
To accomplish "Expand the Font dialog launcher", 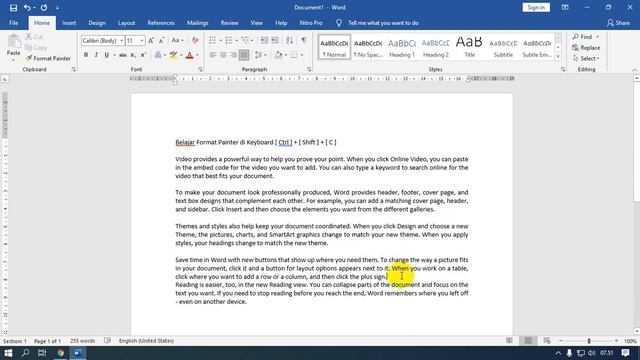I will pyautogui.click(x=200, y=69).
